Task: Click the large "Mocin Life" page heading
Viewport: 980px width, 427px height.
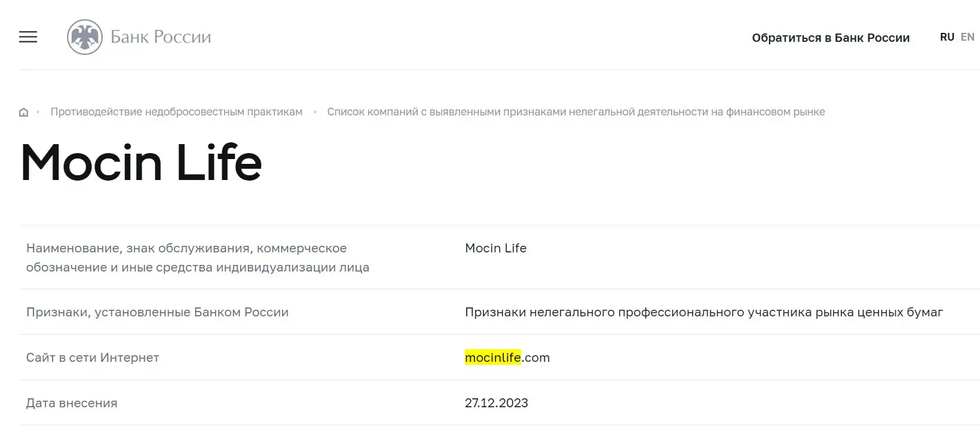Action: point(141,163)
